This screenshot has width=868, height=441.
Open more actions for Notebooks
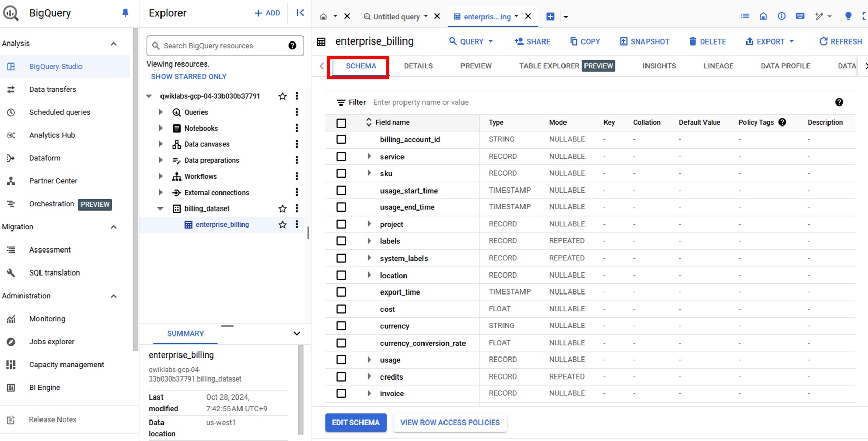[x=297, y=128]
